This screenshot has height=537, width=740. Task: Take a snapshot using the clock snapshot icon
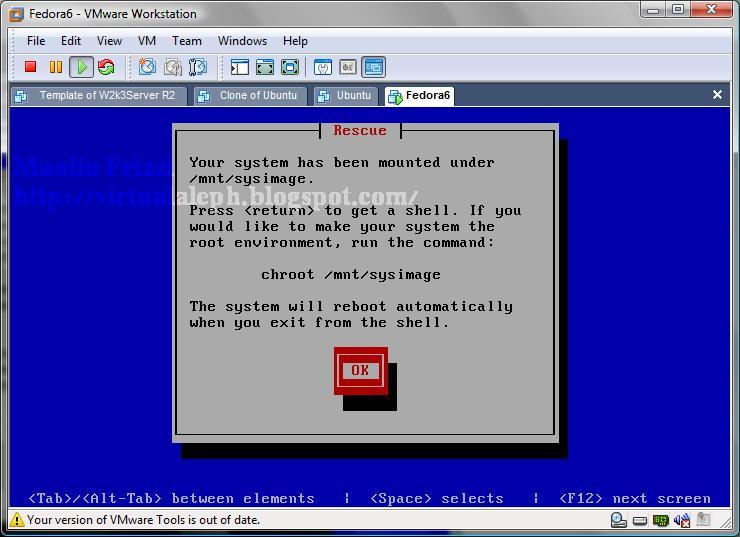click(x=147, y=67)
